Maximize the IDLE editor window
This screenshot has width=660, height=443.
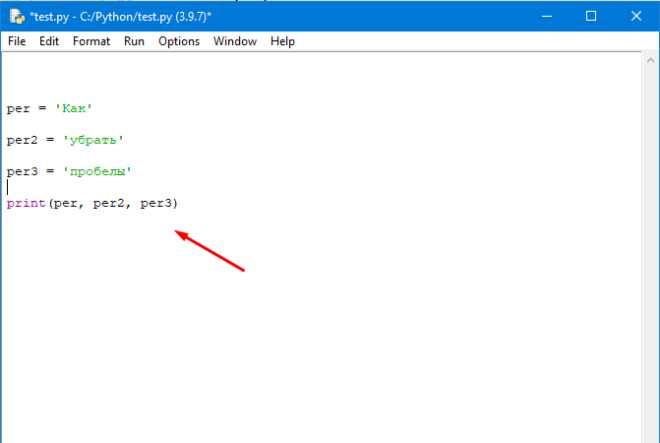pos(591,16)
